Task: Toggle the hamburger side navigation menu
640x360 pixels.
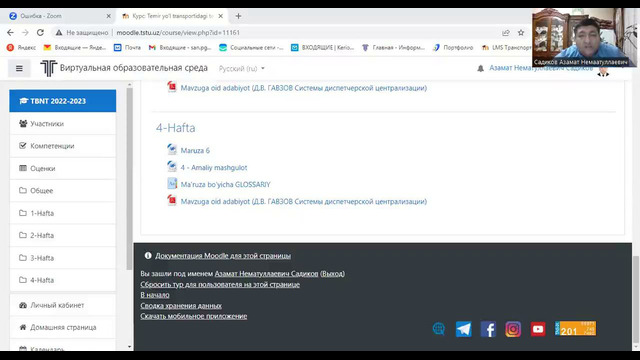Action: point(19,68)
